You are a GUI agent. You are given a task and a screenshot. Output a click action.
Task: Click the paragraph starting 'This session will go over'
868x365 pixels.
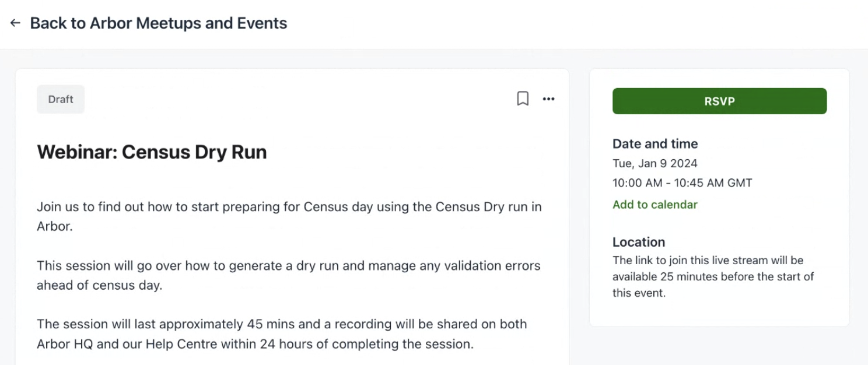(x=289, y=275)
